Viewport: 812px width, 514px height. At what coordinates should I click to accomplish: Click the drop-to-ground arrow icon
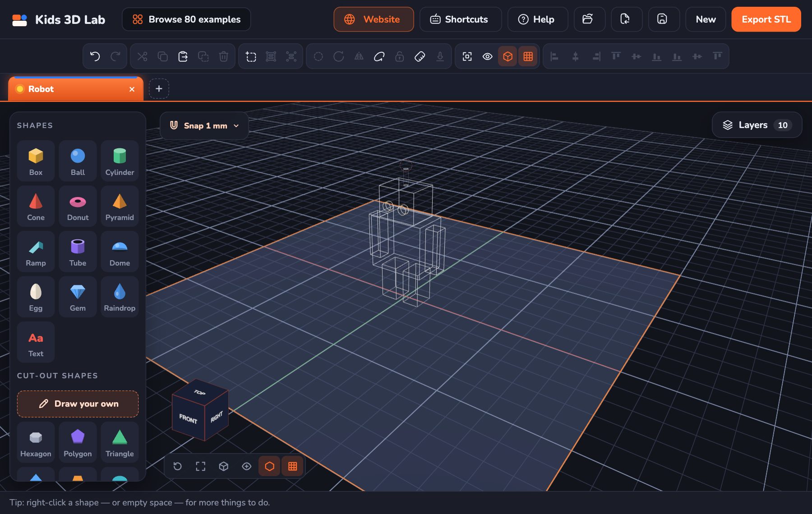coord(440,56)
